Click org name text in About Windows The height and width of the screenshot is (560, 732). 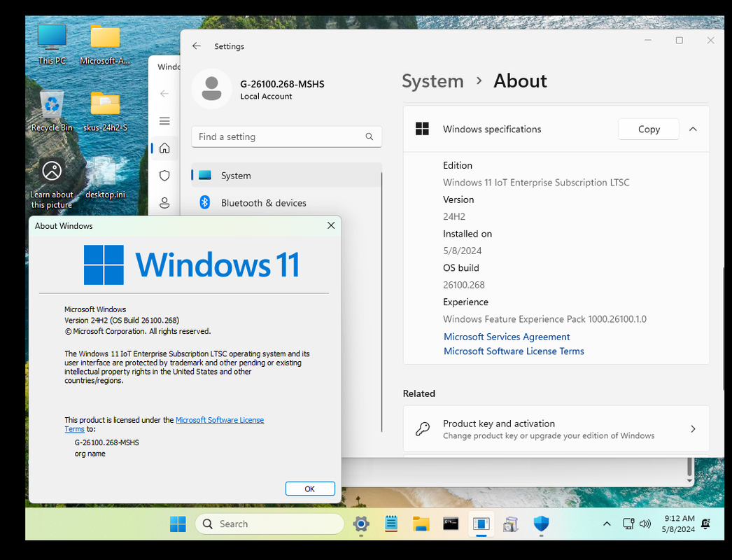pos(90,454)
